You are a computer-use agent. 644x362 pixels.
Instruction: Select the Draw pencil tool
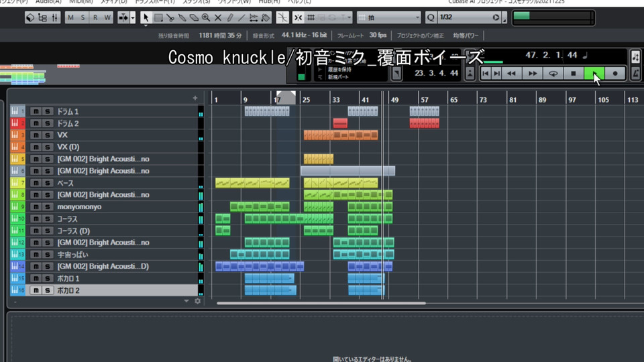pyautogui.click(x=229, y=17)
